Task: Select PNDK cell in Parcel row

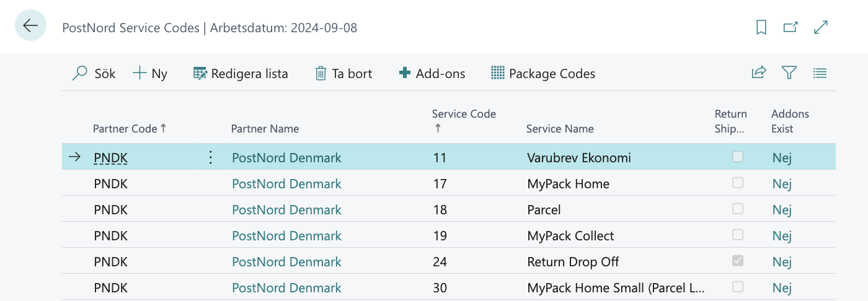Action: click(x=110, y=209)
